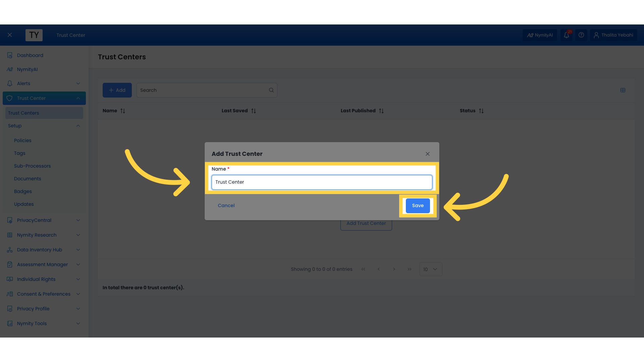Viewport: 644px width, 362px height.
Task: Toggle sort order on the Name column
Action: tap(122, 111)
